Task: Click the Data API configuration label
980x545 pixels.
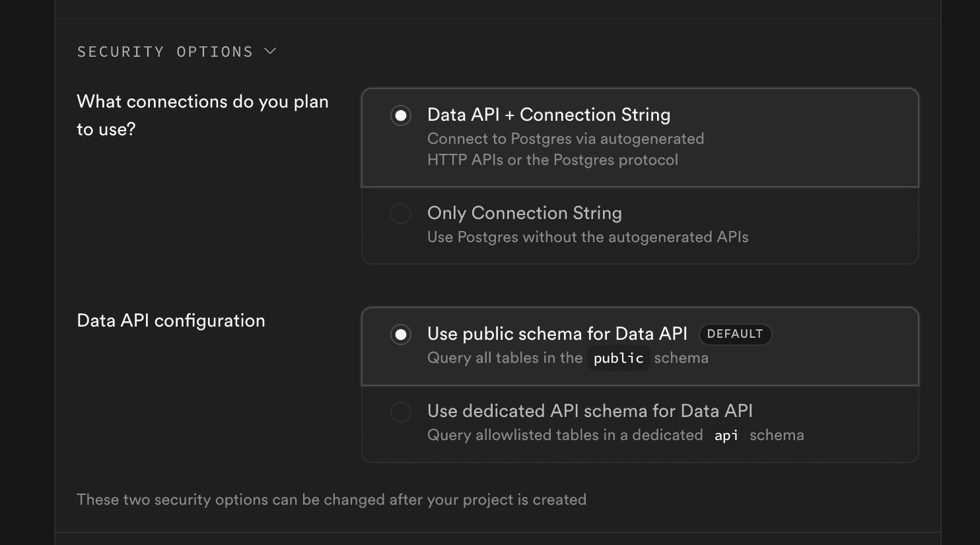Action: click(171, 321)
